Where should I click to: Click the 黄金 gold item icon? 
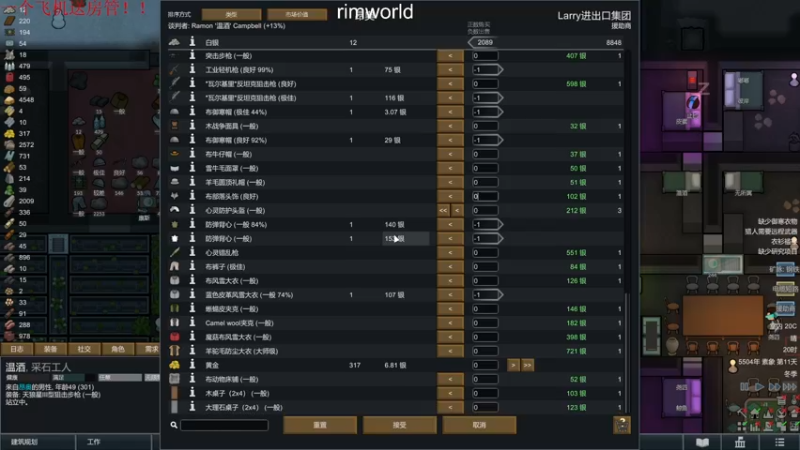click(x=174, y=365)
